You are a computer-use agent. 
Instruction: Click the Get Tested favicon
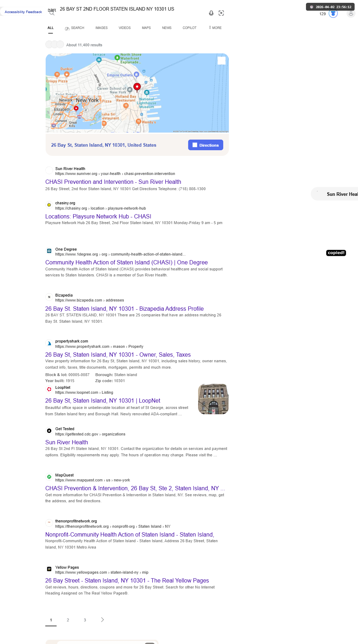click(49, 431)
